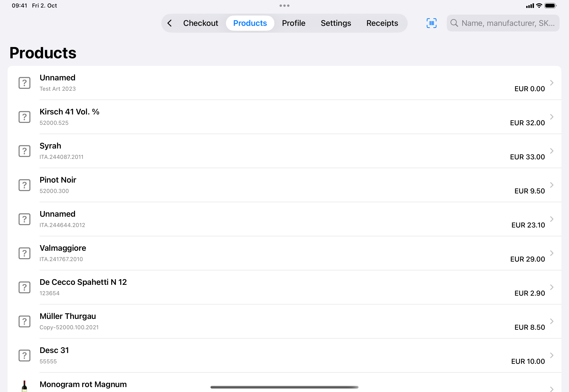Viewport: 569px width, 392px height.
Task: Tap the SKU text Test Art 2023
Action: click(x=58, y=89)
